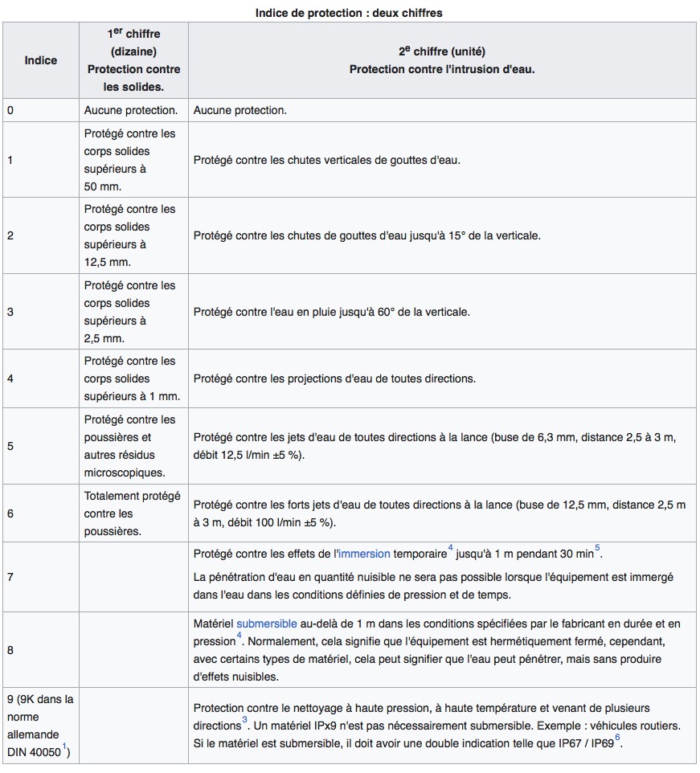This screenshot has height=773, width=700.
Task: Click the index cell "9 (9K dans la norme allemande"
Action: (40, 726)
